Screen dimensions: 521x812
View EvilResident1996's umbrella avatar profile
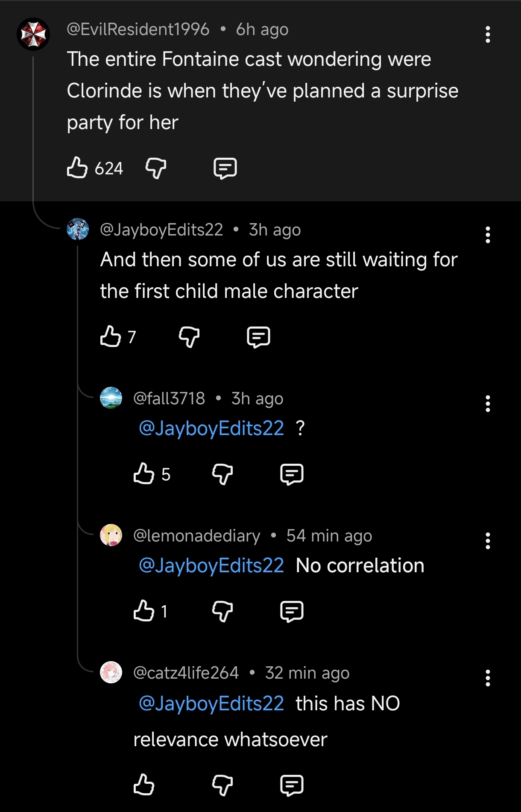tap(33, 34)
